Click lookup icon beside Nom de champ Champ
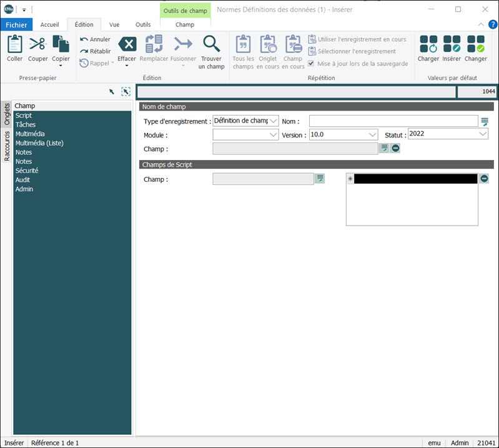 tap(385, 148)
